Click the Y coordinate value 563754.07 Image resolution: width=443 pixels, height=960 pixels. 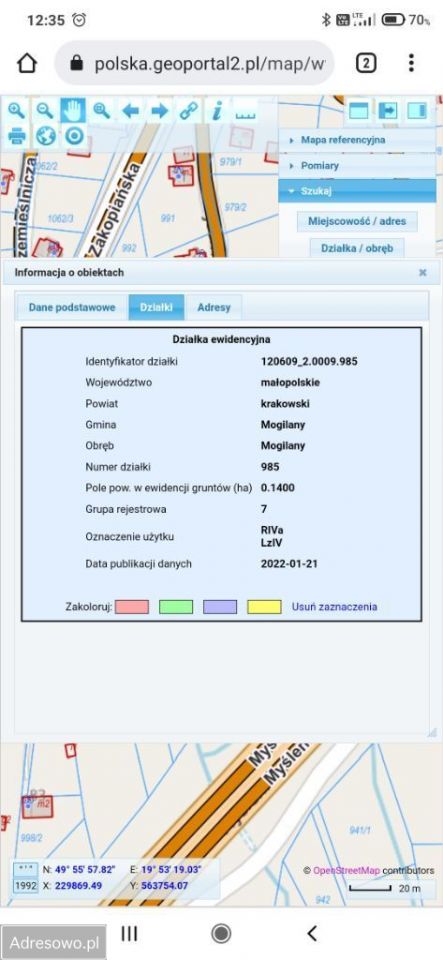click(164, 885)
